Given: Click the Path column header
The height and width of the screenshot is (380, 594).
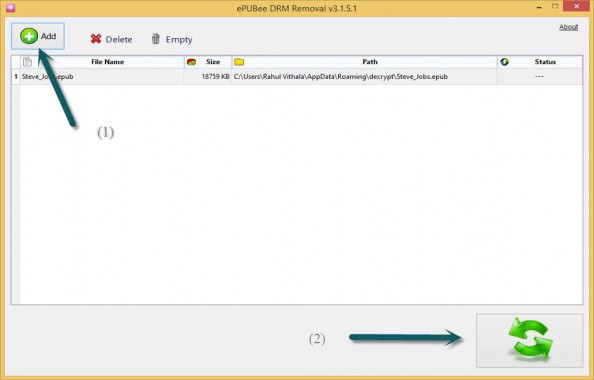Looking at the screenshot, I should (x=364, y=62).
